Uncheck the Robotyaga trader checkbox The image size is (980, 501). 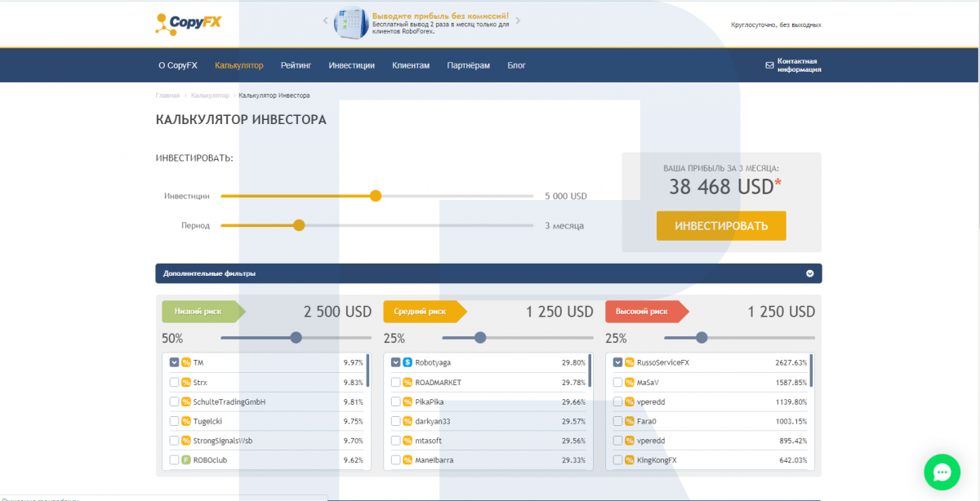coord(395,362)
